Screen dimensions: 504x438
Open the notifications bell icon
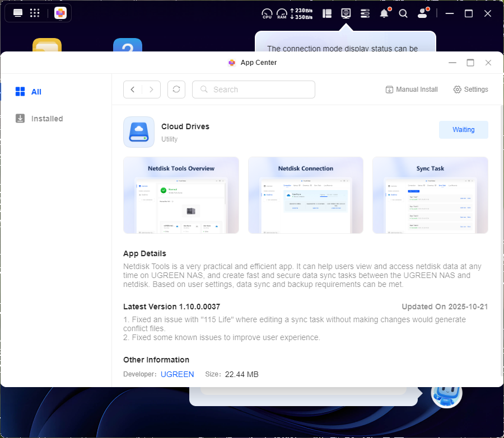tap(384, 13)
